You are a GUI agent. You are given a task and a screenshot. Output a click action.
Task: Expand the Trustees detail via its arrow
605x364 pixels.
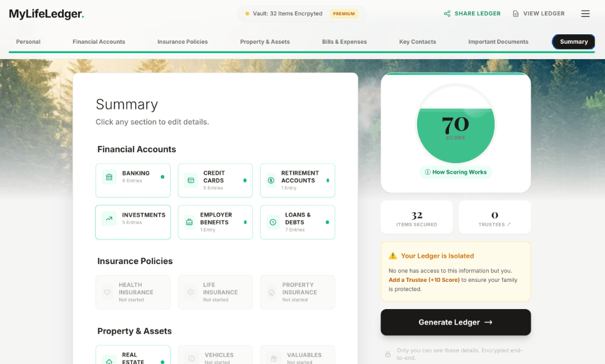tap(509, 224)
